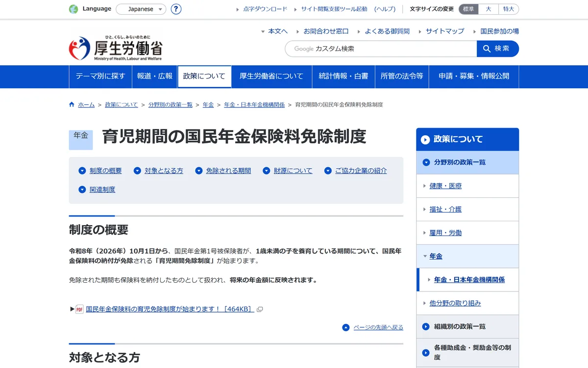
Task: Open the (ヘルプ) link
Action: (x=385, y=9)
